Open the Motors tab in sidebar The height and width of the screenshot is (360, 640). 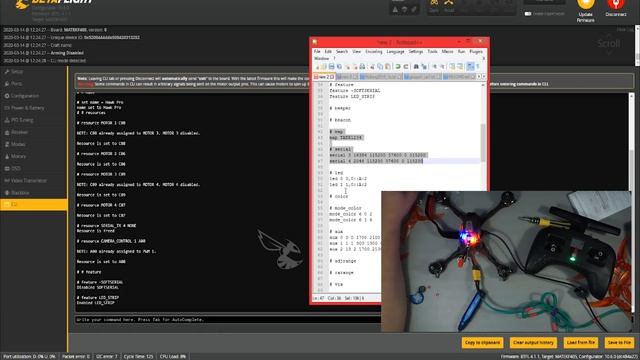(33, 156)
